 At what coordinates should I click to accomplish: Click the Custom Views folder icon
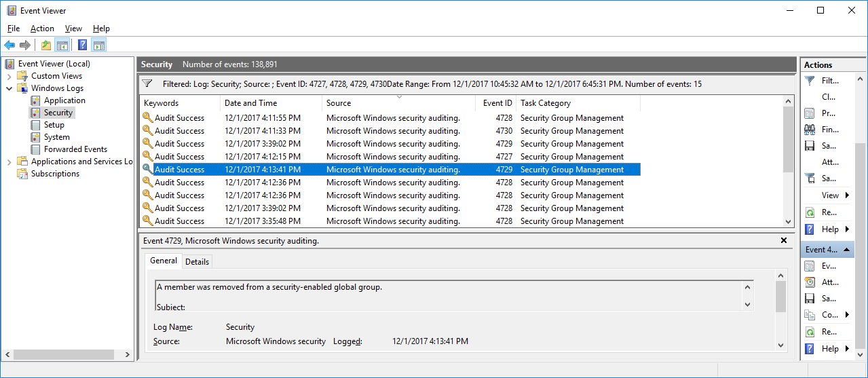pos(23,76)
